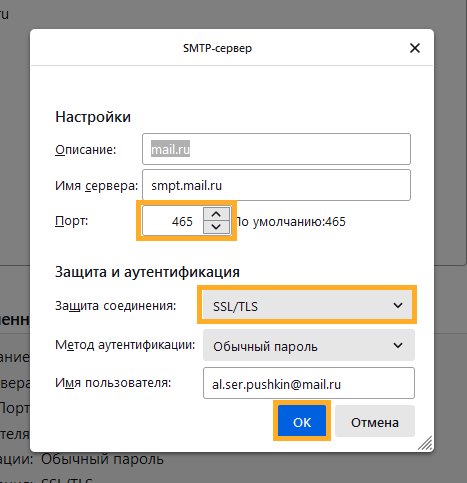The height and width of the screenshot is (483, 467).
Task: Click the 'Метод аутентификации:' label
Action: coord(125,345)
